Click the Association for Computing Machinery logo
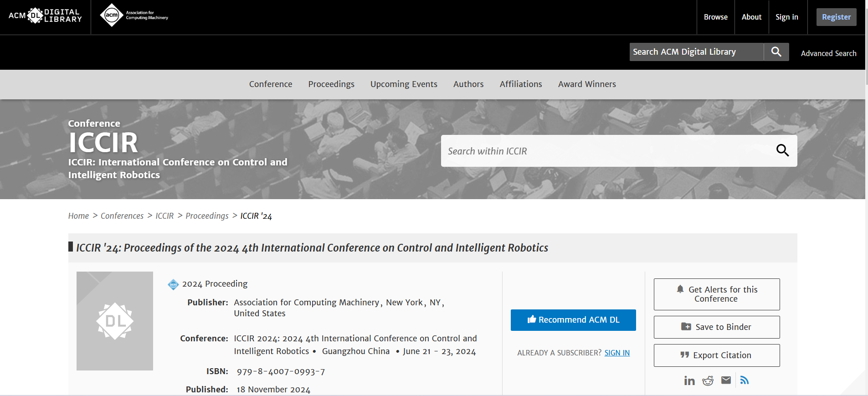This screenshot has height=396, width=868. [134, 15]
